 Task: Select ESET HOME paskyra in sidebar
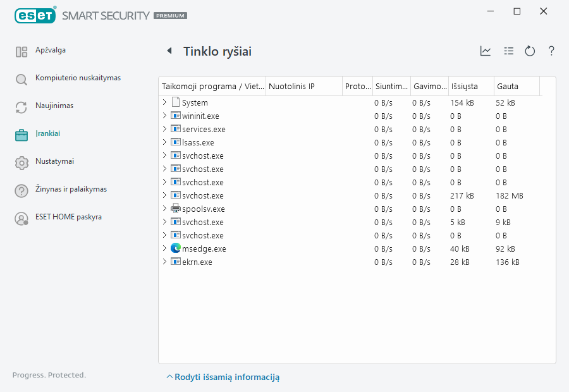click(68, 217)
